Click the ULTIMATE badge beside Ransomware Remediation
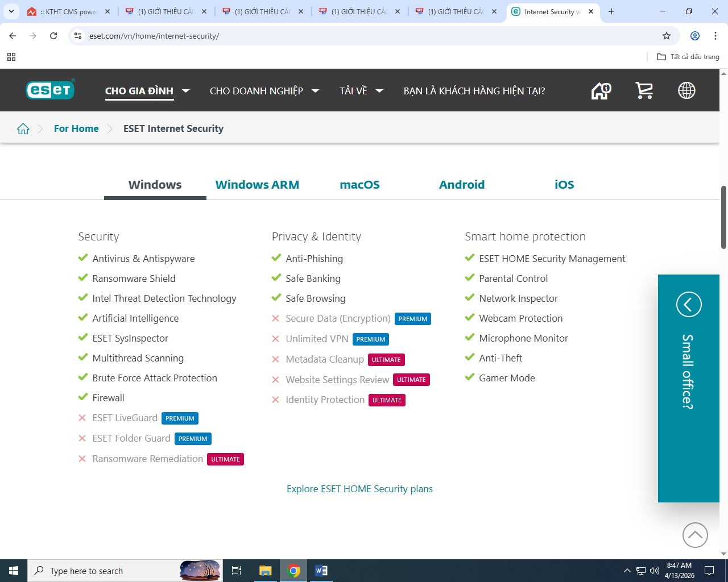The width and height of the screenshot is (728, 582). 225,459
